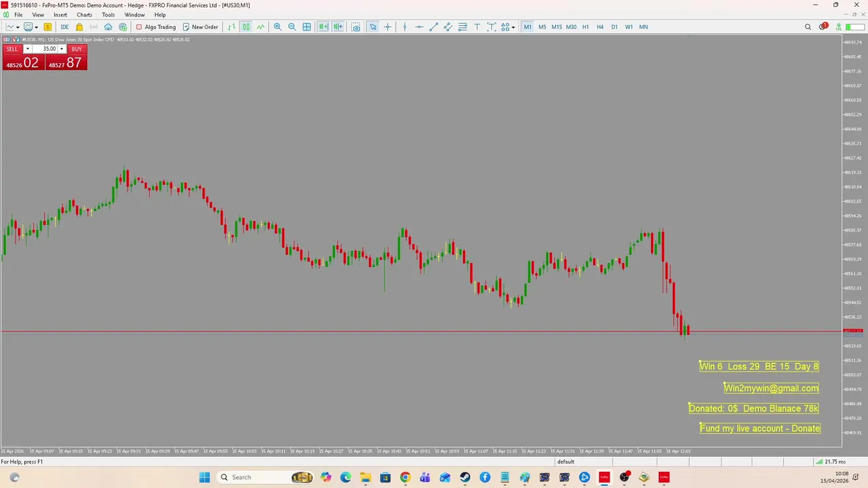Toggle Algo Trading on
The width and height of the screenshot is (868, 488).
(156, 27)
